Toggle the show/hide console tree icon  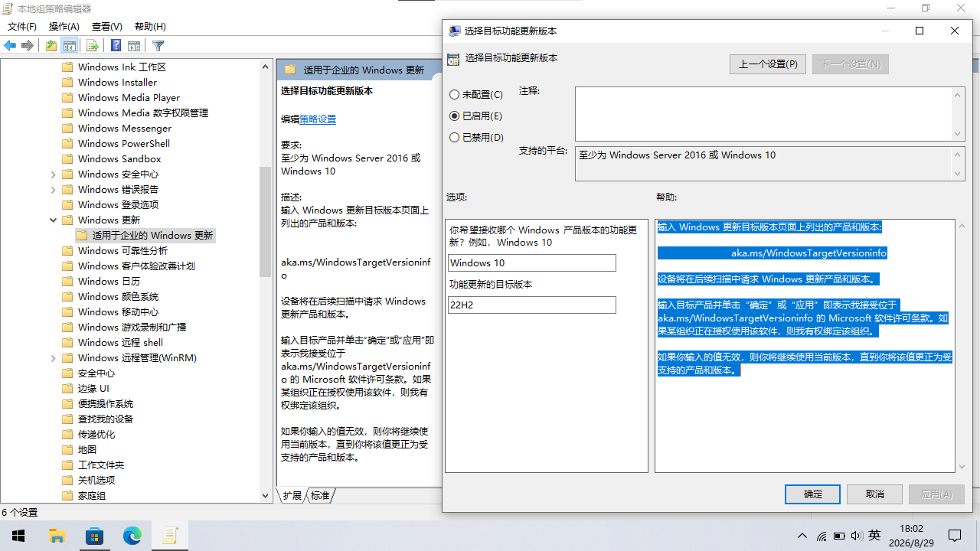[70, 46]
